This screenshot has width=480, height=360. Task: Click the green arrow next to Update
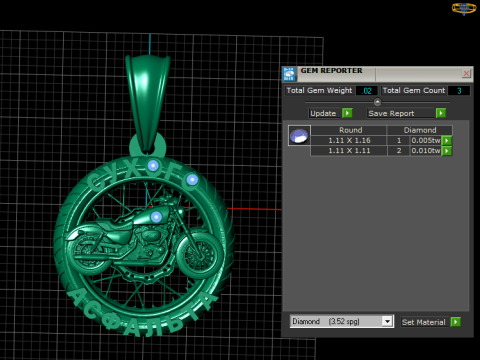click(347, 113)
